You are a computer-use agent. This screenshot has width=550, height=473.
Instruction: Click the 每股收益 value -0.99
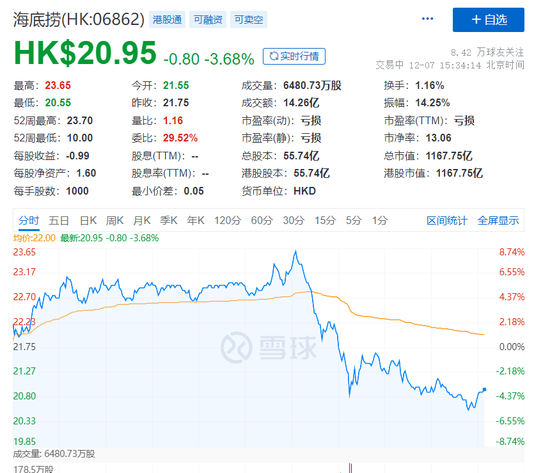(x=78, y=155)
